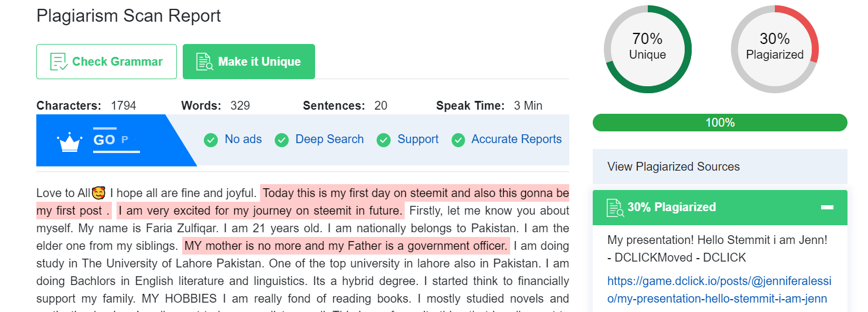This screenshot has height=312, width=868.
Task: Open the game.dclick.io source link
Action: 719,290
